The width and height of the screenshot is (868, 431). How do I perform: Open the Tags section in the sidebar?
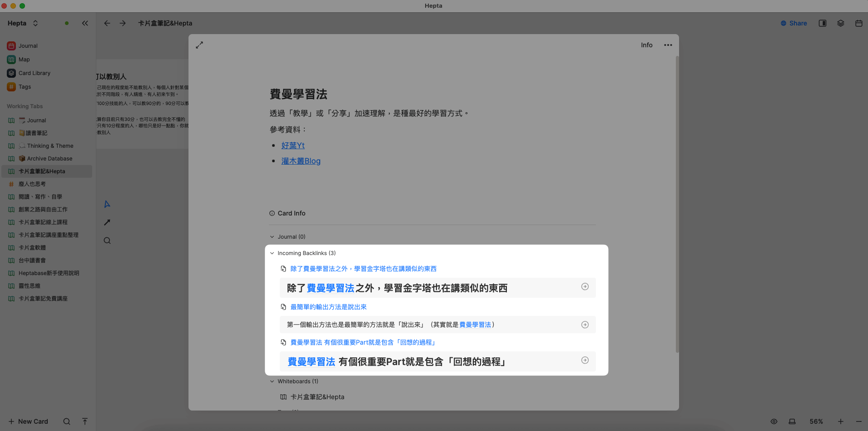(x=25, y=87)
